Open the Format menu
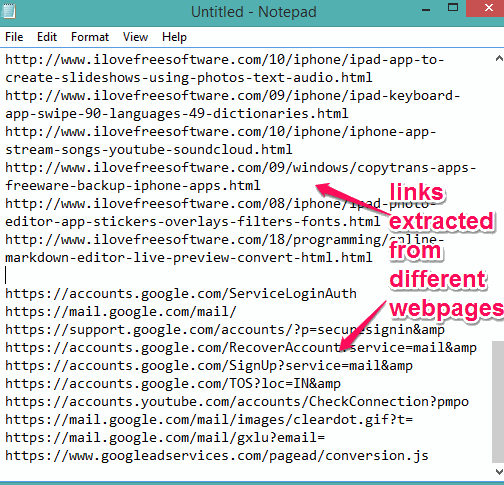 [x=90, y=37]
